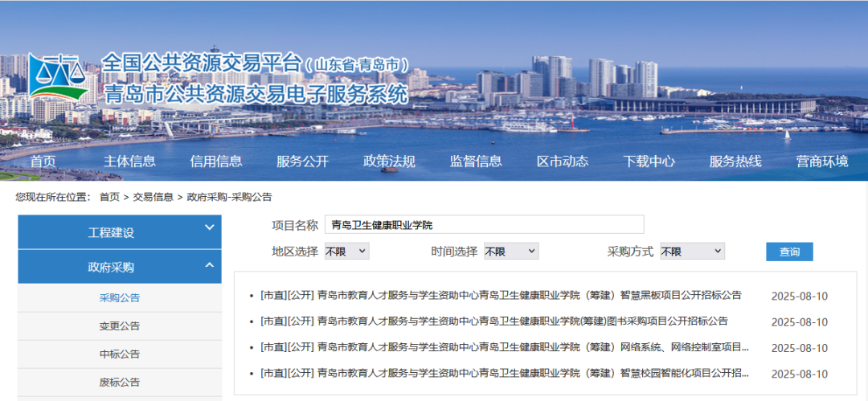Screen dimensions: 868x401
Task: Click the 项目名称 field label
Action: pos(295,225)
